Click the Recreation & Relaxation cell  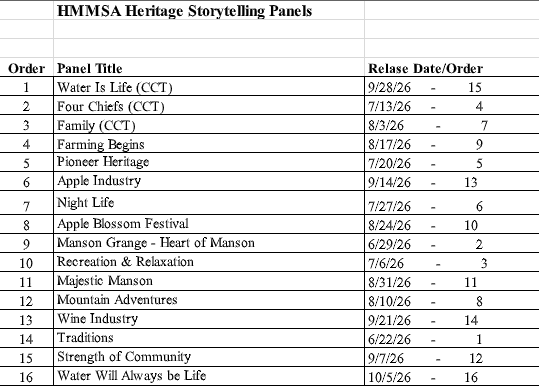pos(209,262)
